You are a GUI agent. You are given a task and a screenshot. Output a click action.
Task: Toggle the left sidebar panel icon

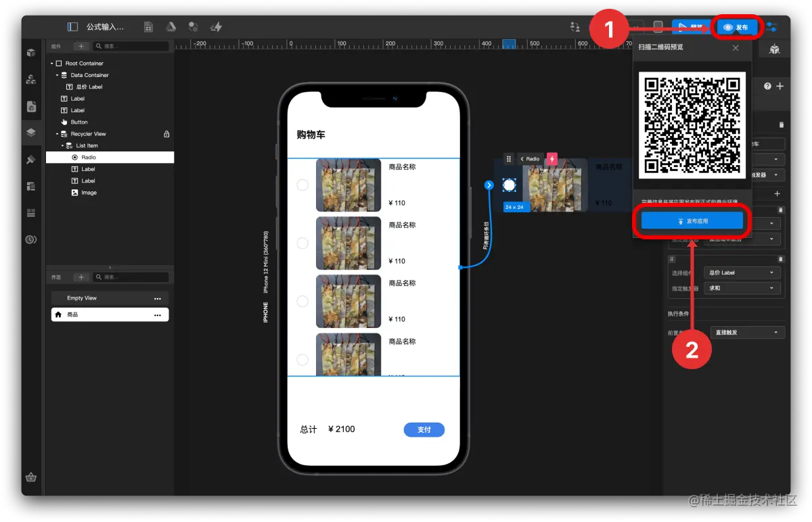tap(72, 27)
